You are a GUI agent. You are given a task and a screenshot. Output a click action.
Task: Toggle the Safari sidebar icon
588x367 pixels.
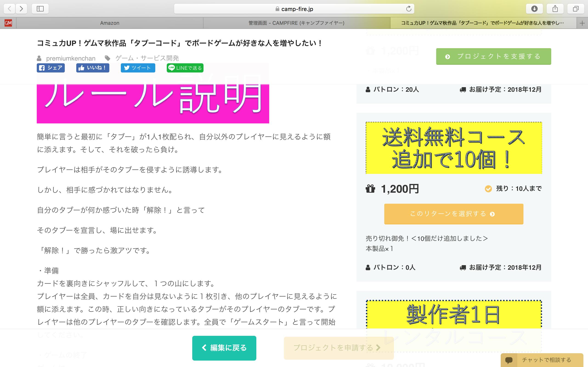point(40,9)
